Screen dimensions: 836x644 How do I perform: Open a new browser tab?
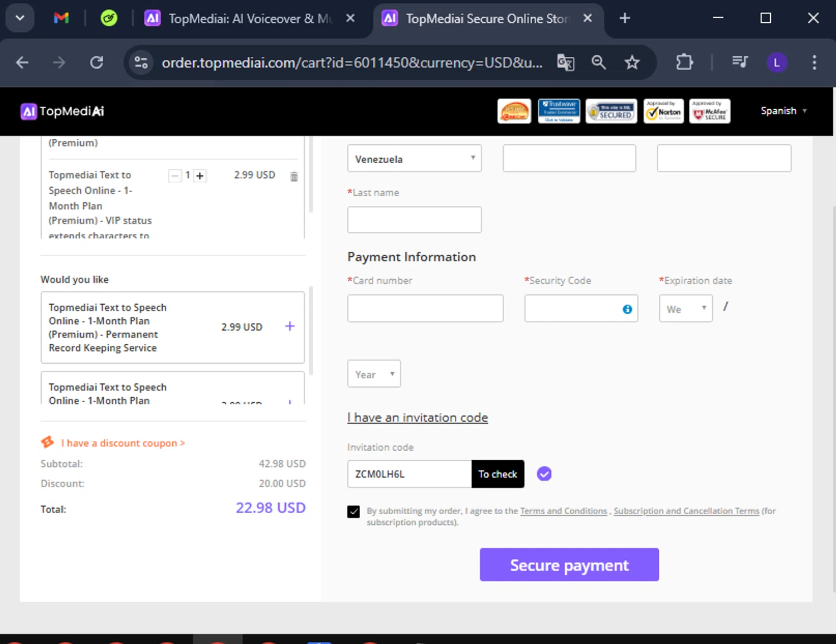pos(625,18)
